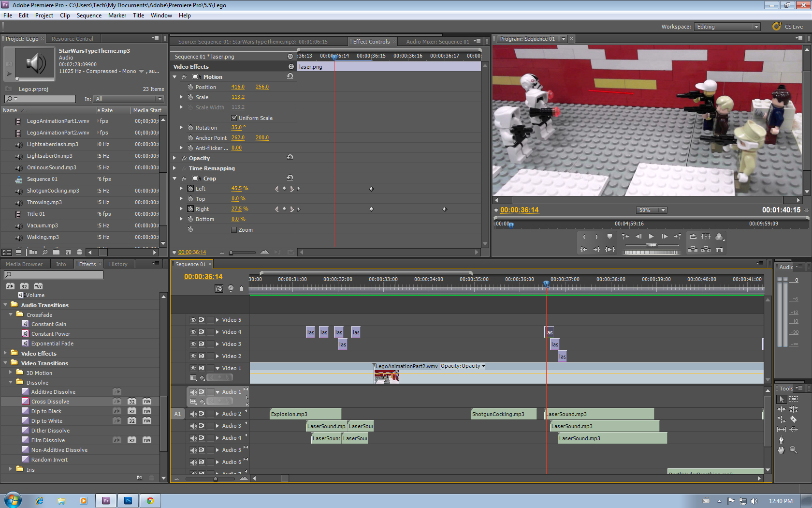Select the Ripple Edit tool
812x508 pixels.
point(782,409)
